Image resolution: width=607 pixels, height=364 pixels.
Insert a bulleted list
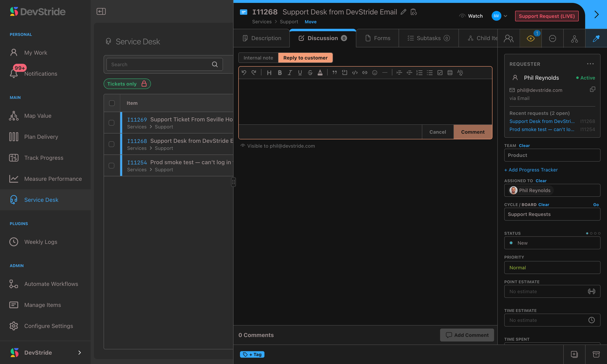click(x=430, y=73)
